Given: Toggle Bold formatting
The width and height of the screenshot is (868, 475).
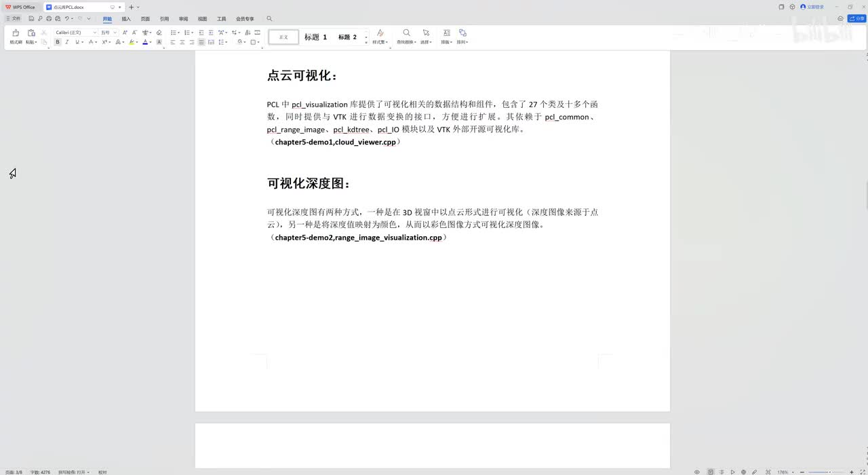Looking at the screenshot, I should click(58, 42).
